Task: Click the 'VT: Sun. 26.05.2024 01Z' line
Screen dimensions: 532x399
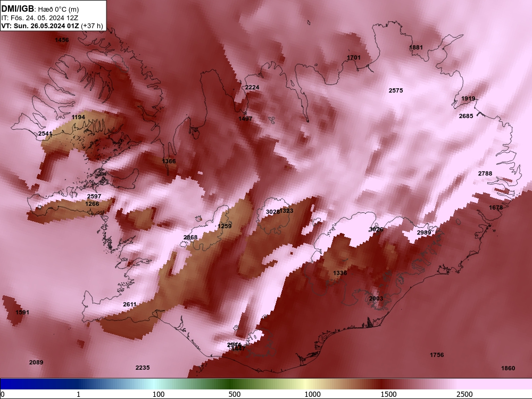Action: pos(40,26)
